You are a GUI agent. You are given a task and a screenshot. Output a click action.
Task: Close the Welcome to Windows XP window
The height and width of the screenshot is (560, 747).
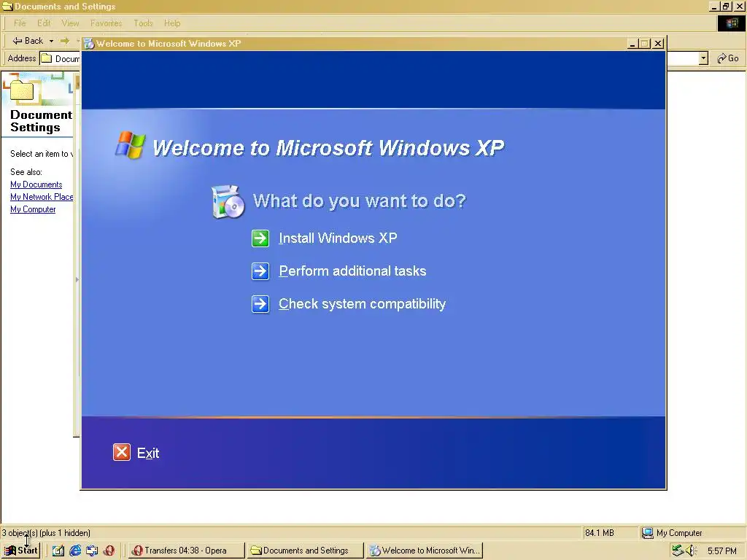pos(658,44)
